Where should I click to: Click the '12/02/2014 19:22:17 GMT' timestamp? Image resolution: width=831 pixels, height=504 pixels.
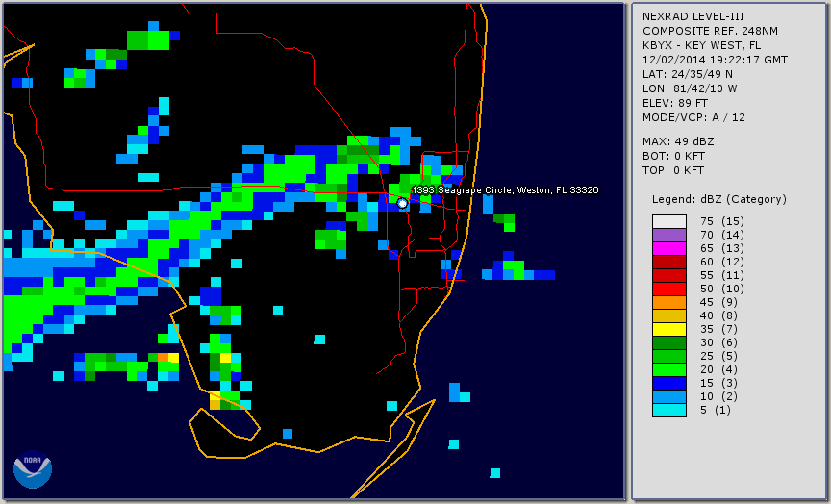[715, 60]
